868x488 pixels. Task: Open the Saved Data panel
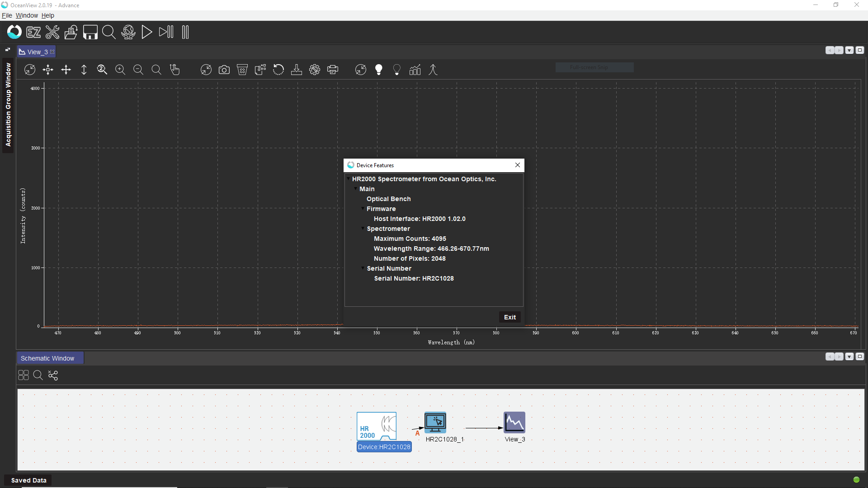(x=28, y=480)
